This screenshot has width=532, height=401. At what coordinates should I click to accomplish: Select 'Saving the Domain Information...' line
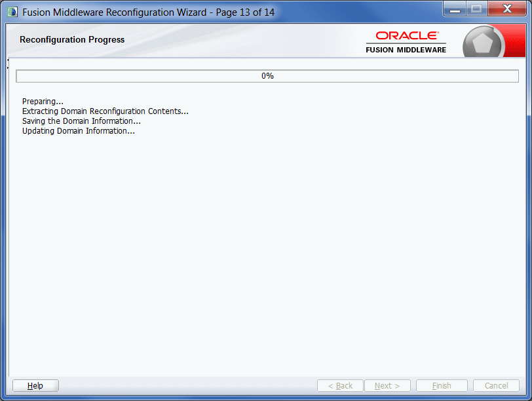(x=81, y=121)
